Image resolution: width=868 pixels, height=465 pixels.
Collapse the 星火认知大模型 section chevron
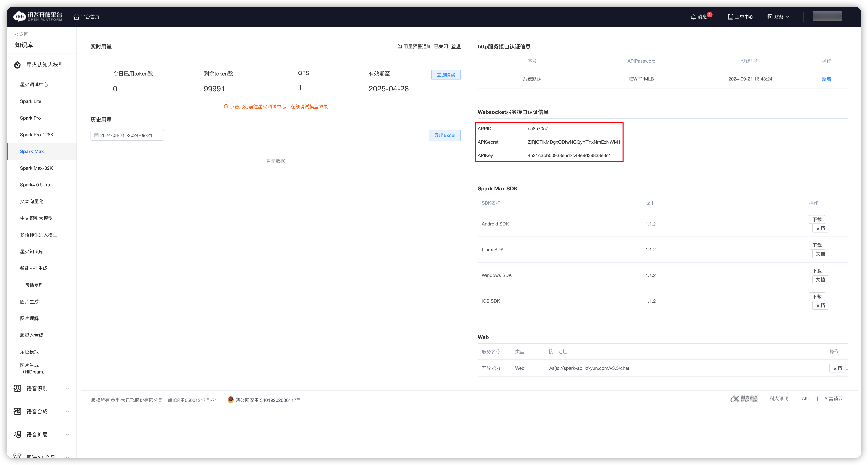[68, 65]
